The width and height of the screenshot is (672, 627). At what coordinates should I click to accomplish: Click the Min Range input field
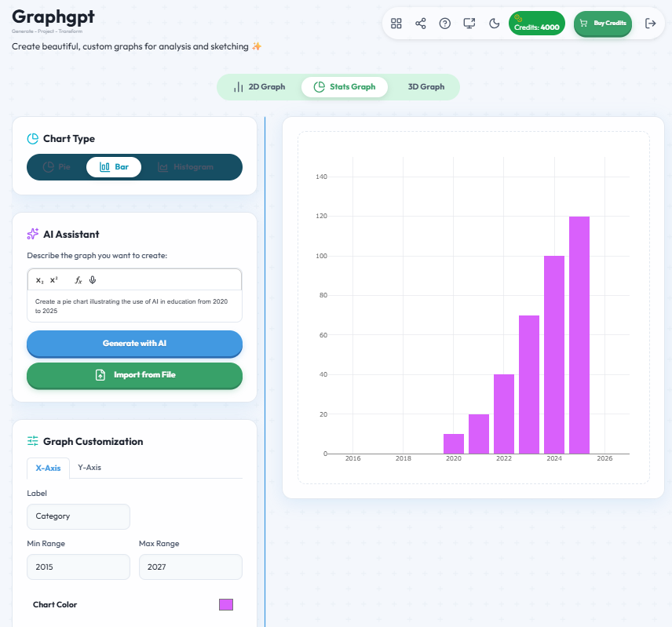(78, 567)
